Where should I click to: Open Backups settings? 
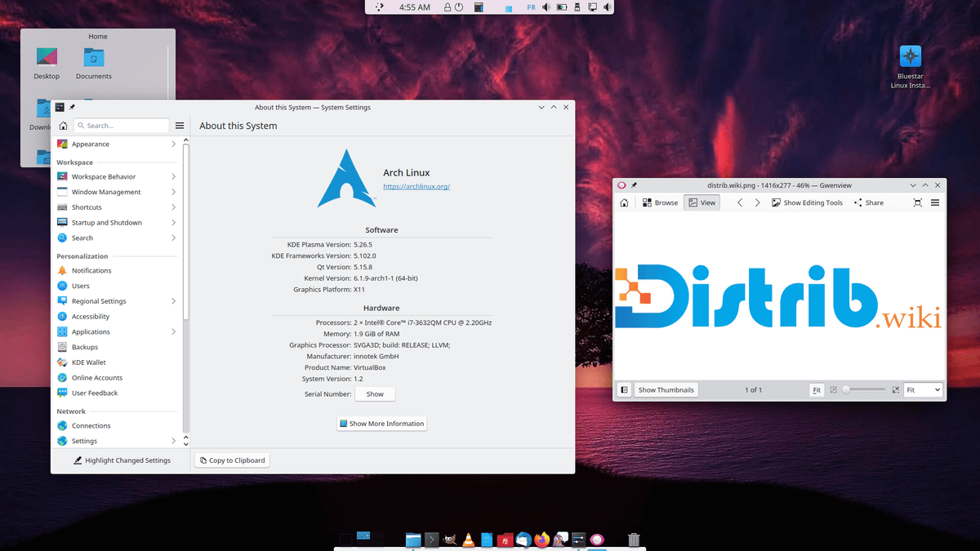[x=117, y=348]
